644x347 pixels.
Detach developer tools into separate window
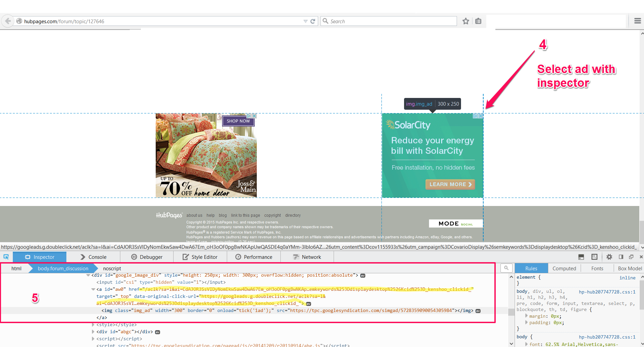(631, 257)
